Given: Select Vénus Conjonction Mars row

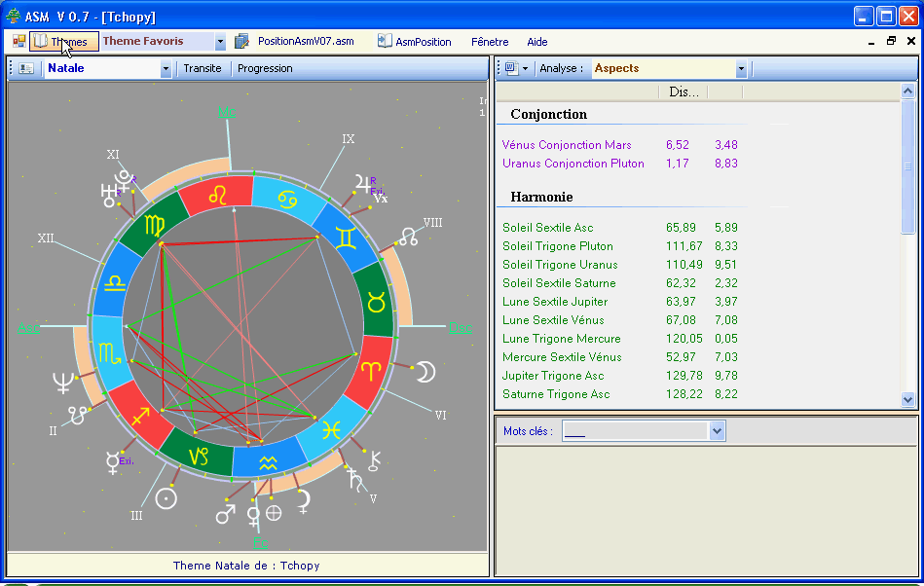Looking at the screenshot, I should [619, 145].
